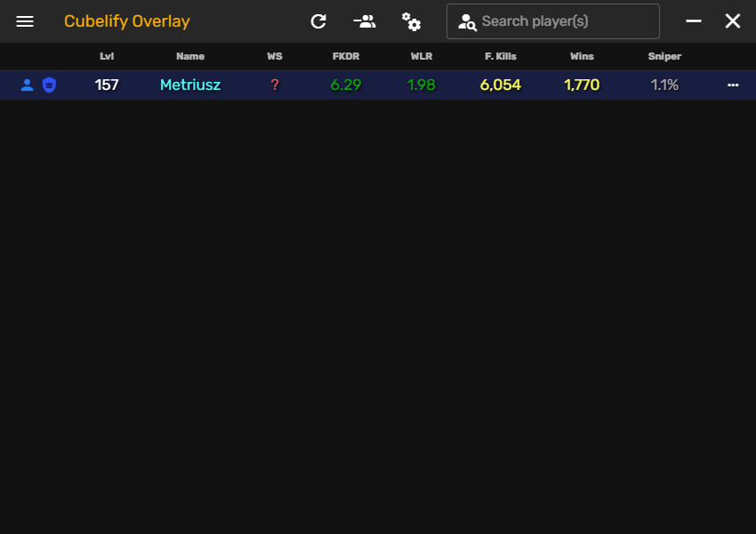Click the blue person icon beside Metriusz
Viewport: 756px width, 534px height.
27,85
